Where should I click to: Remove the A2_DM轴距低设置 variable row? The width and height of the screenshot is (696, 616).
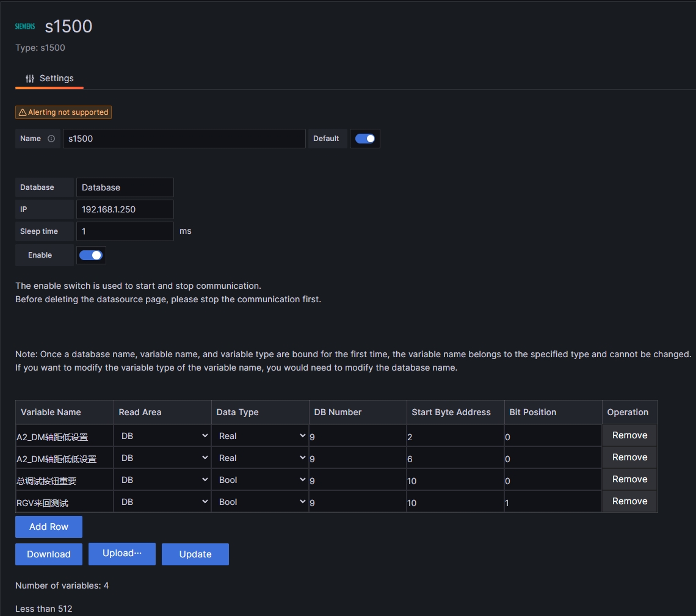pyautogui.click(x=629, y=435)
